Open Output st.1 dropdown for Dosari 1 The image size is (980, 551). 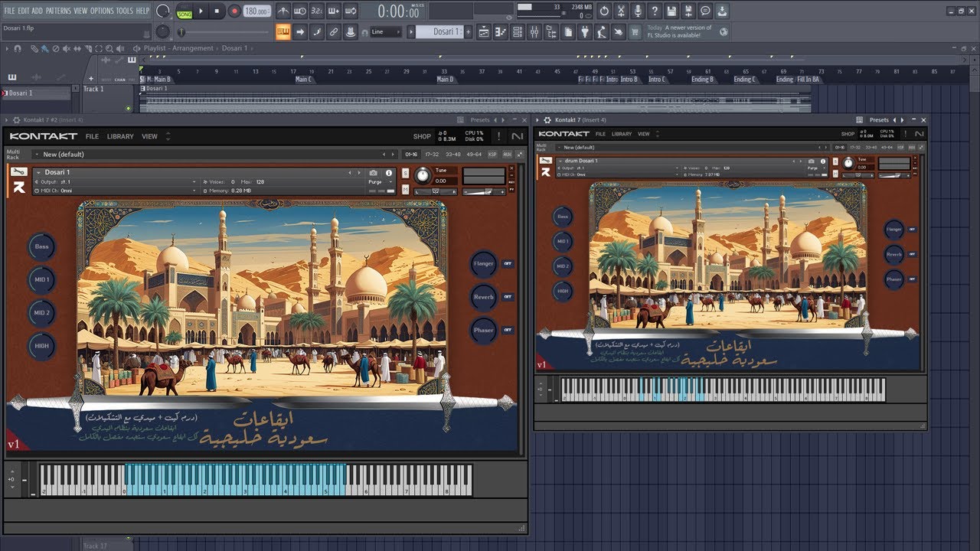tap(115, 182)
